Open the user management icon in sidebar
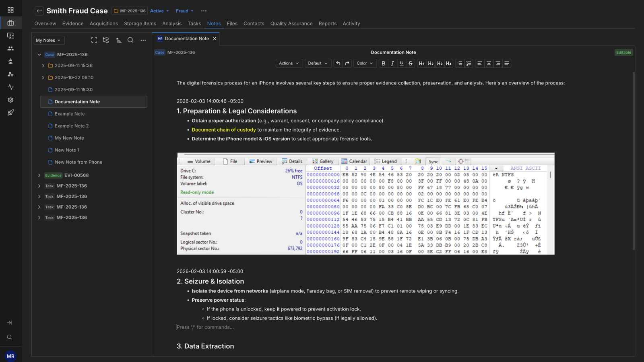The image size is (644, 362). click(10, 74)
